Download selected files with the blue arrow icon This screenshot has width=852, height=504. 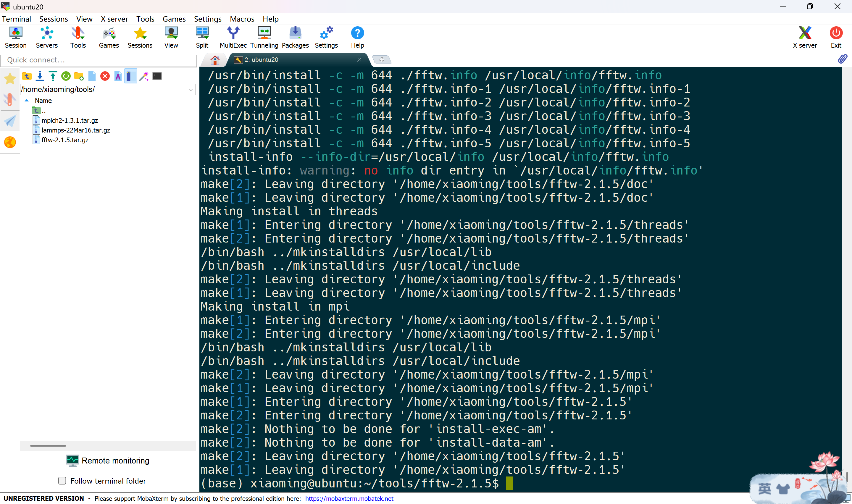coord(40,76)
